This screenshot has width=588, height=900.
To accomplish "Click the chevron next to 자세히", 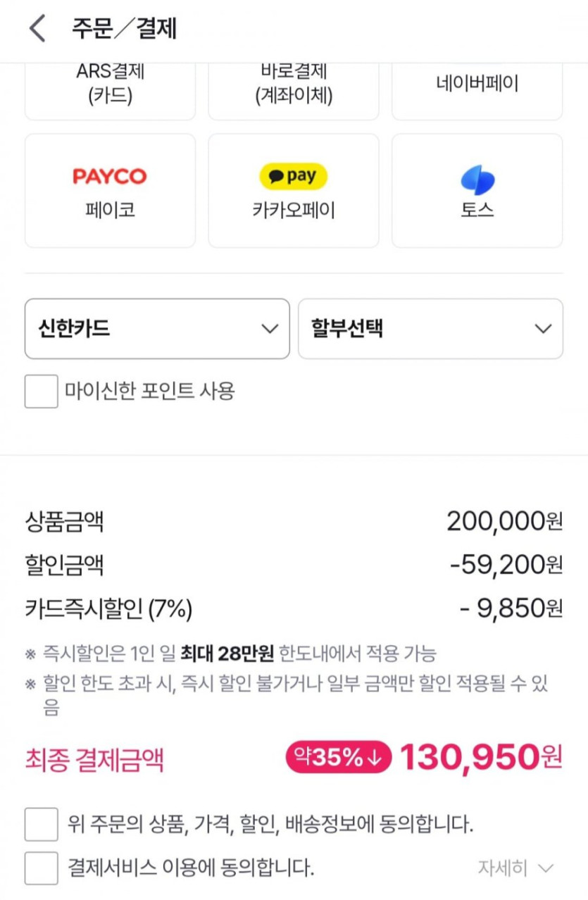I will tap(544, 868).
